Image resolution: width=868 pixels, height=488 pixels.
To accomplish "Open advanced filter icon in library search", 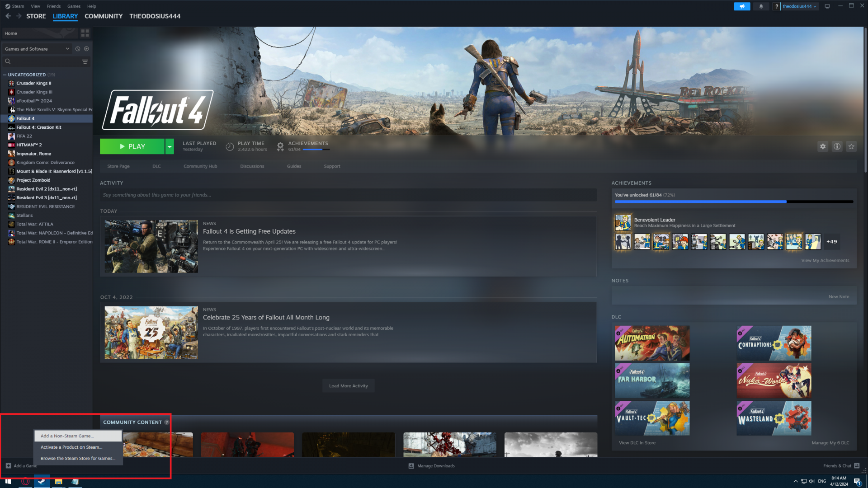I will coord(85,61).
